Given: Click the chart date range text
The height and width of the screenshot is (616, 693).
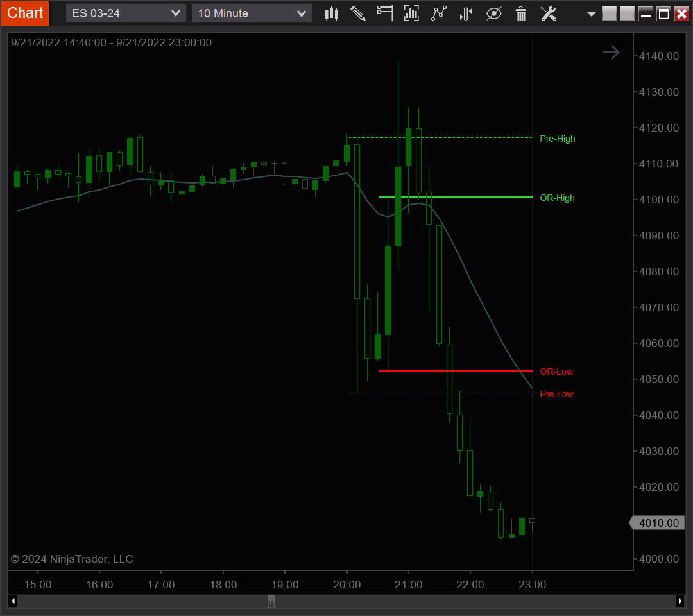Looking at the screenshot, I should click(x=112, y=42).
